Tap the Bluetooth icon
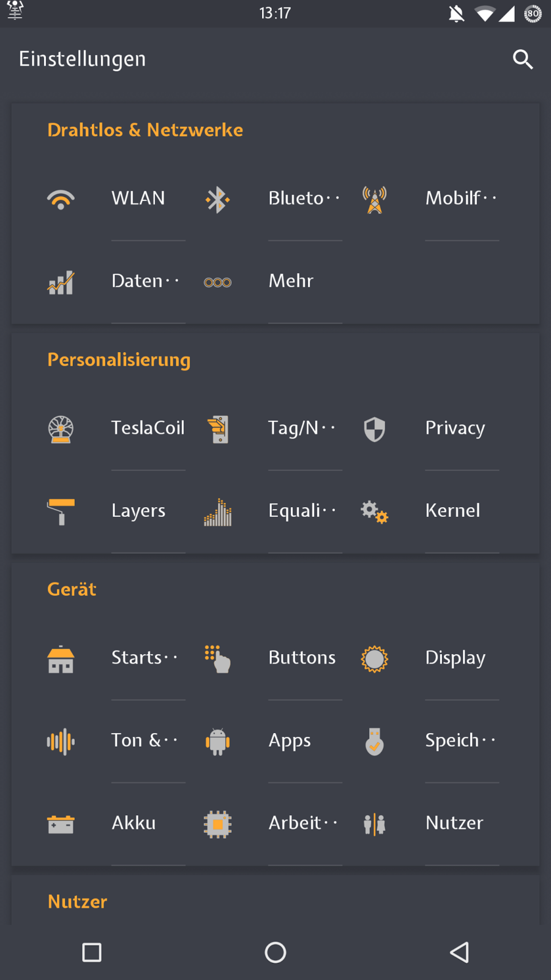Viewport: 551px width, 980px height. pos(217,199)
